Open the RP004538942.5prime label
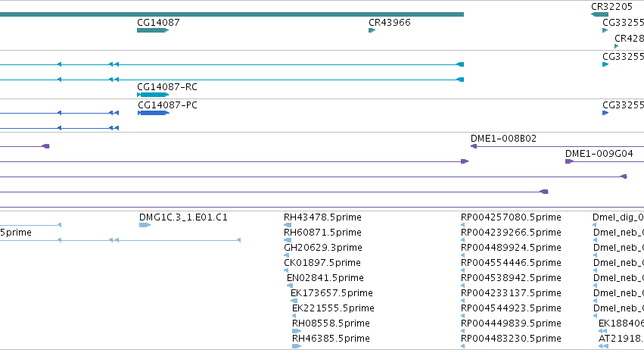 (x=511, y=278)
